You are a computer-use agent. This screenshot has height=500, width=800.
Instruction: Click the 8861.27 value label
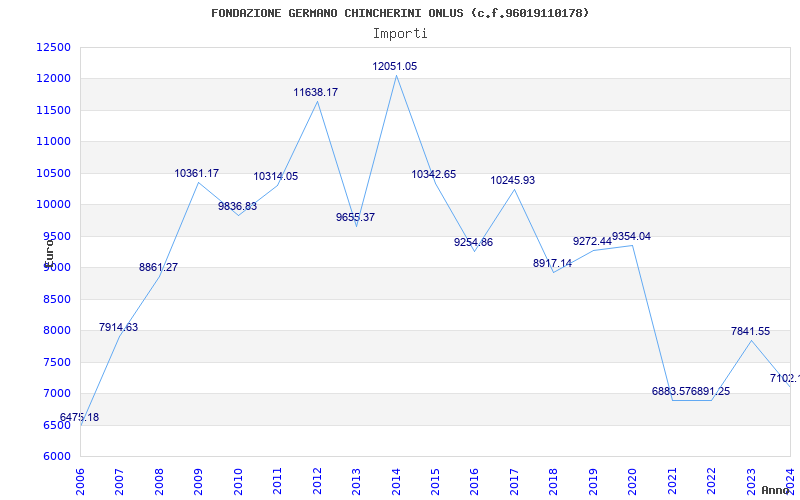(158, 267)
